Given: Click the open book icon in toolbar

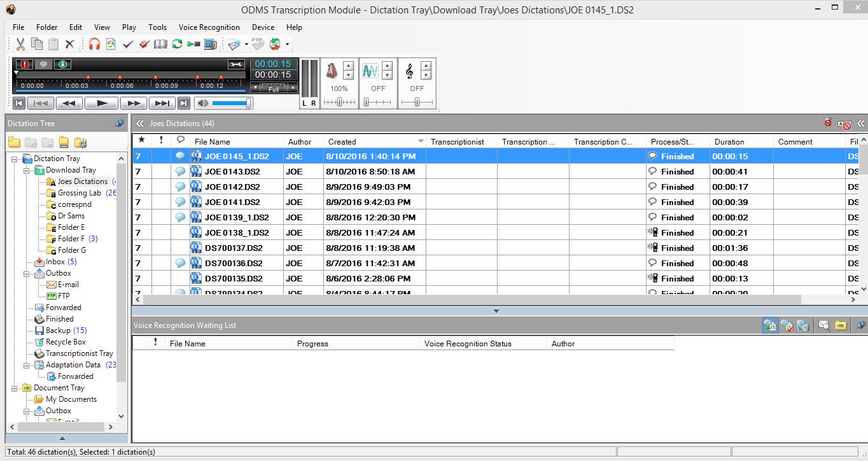Looking at the screenshot, I should [160, 44].
